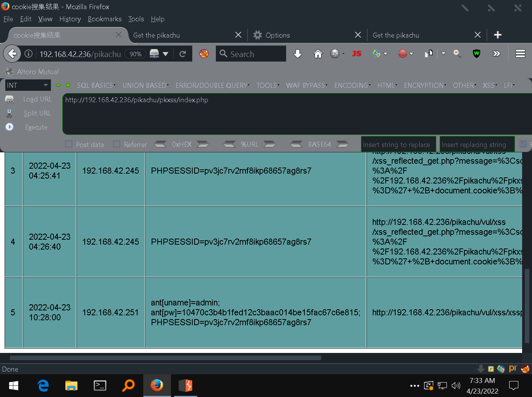The width and height of the screenshot is (532, 397).
Task: Expand the UNION BASED menu
Action: click(x=146, y=85)
